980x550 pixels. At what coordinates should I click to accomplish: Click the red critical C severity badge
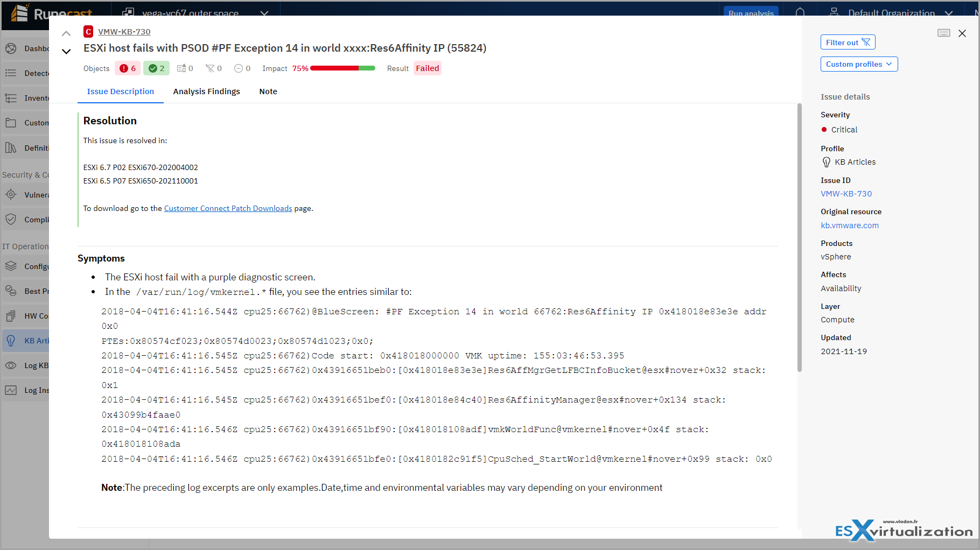88,32
